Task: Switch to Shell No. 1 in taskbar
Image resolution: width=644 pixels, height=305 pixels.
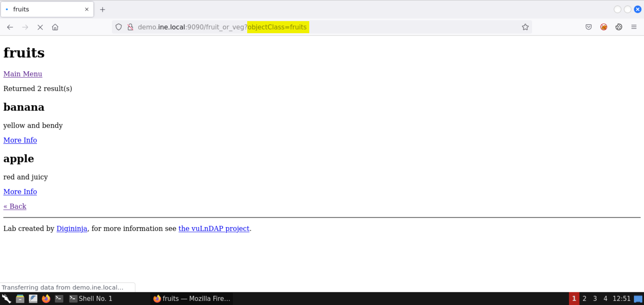Action: click(x=91, y=299)
